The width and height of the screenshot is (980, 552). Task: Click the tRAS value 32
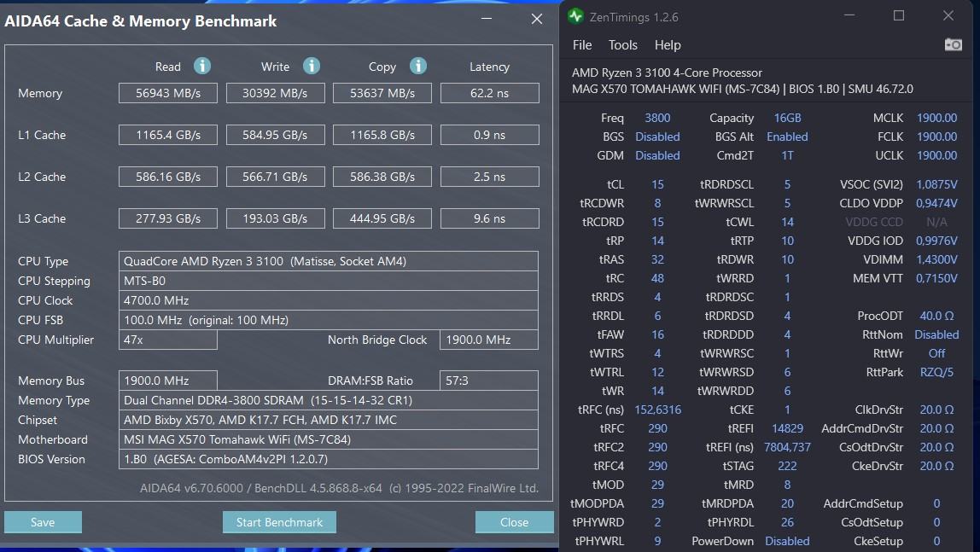click(x=657, y=259)
